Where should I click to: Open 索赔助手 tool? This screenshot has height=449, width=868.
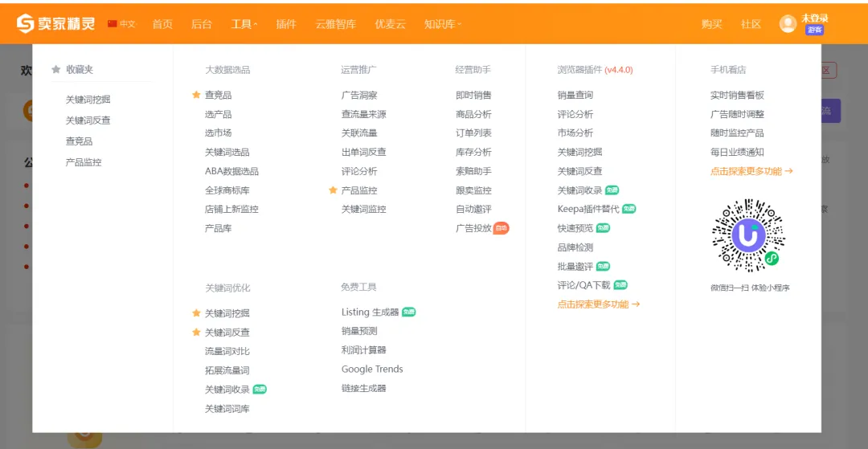(x=473, y=171)
